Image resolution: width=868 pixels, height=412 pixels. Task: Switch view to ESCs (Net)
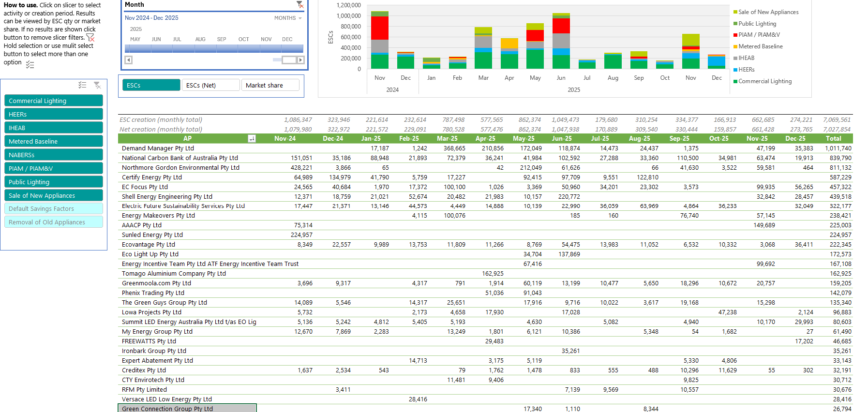point(210,85)
